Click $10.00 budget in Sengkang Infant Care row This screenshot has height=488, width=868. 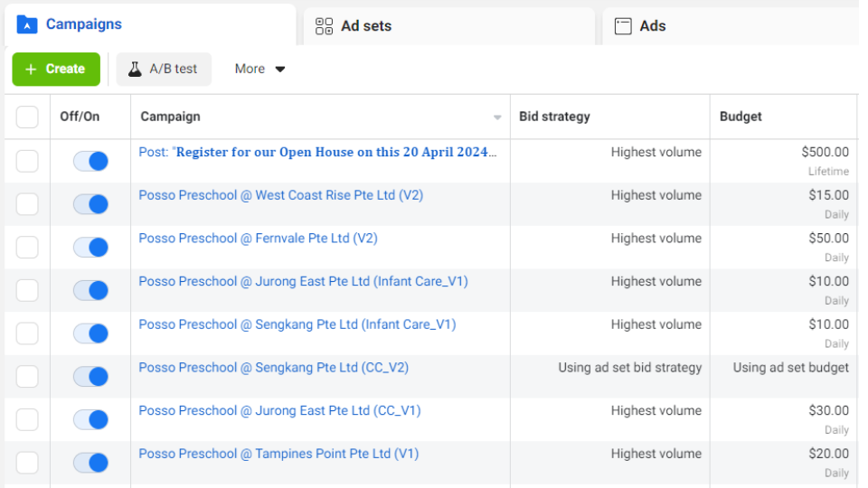pyautogui.click(x=829, y=324)
